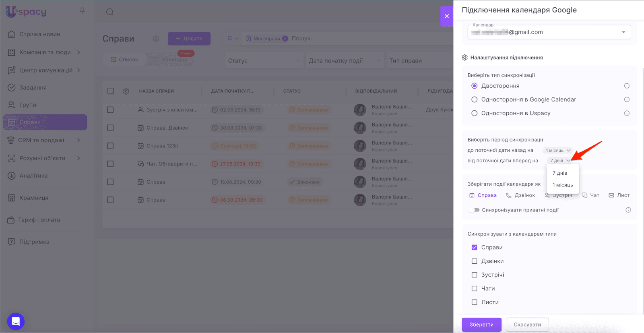Screen dimensions: 644x333
Task: Open the Календар account dropdown
Action: point(549,32)
